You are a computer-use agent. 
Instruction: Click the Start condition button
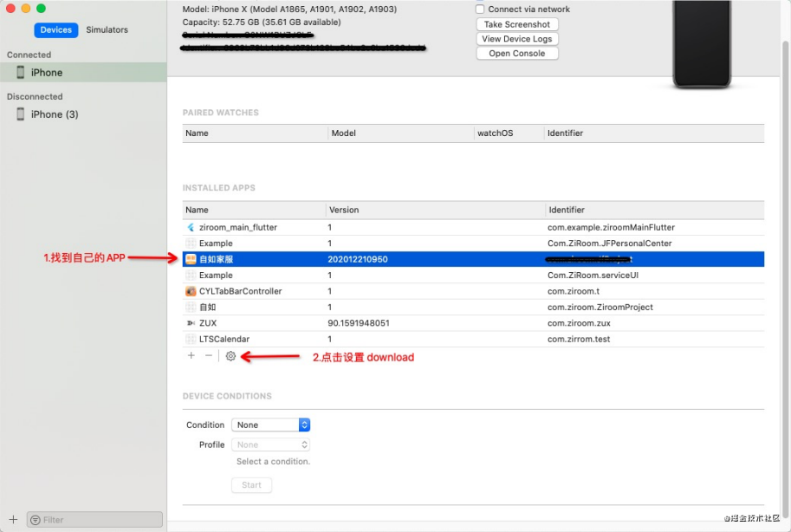pos(252,485)
